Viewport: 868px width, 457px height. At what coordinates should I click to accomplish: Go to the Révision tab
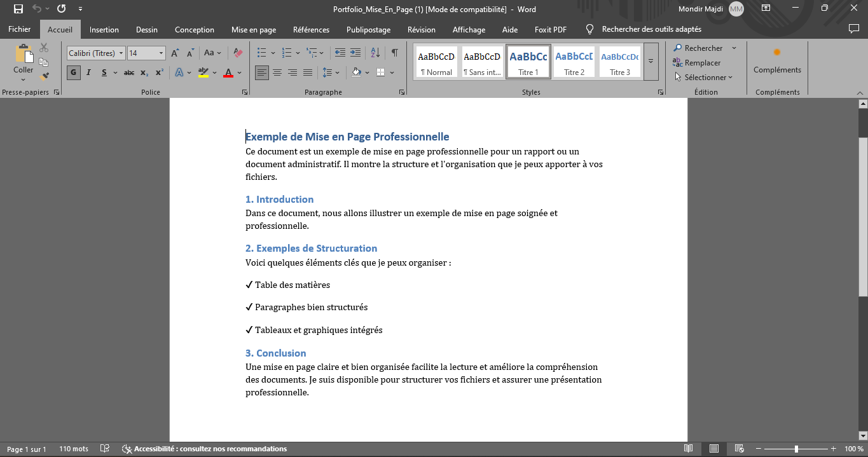[x=422, y=29]
